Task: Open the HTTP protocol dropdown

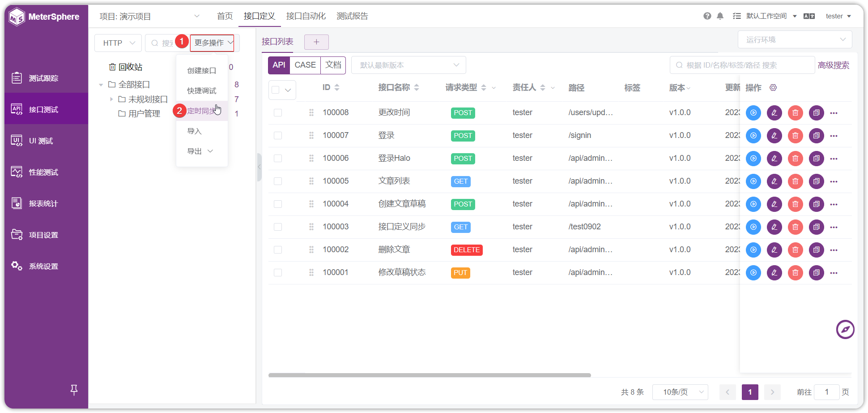Action: coord(118,43)
